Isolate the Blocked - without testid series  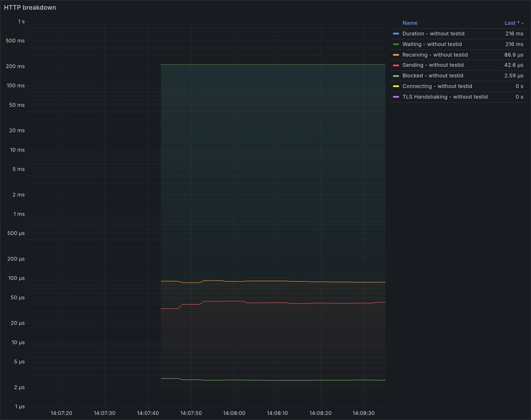point(432,75)
